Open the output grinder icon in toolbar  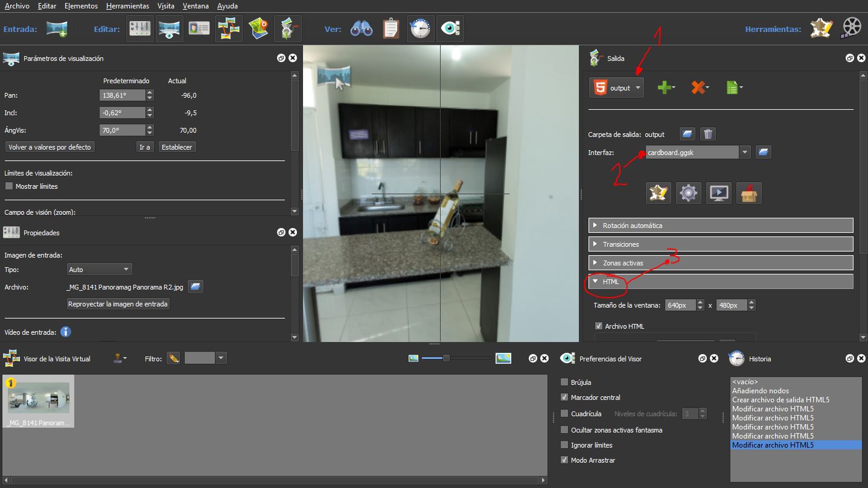click(288, 28)
